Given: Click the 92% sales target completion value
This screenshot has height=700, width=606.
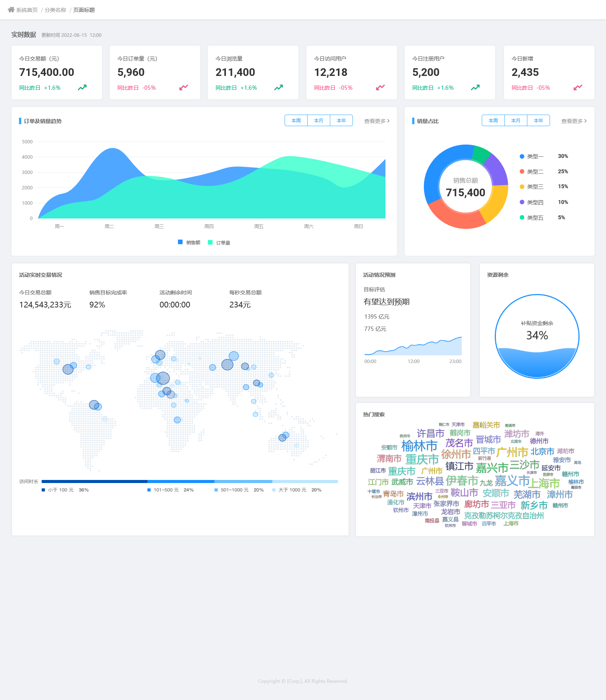Looking at the screenshot, I should point(97,305).
